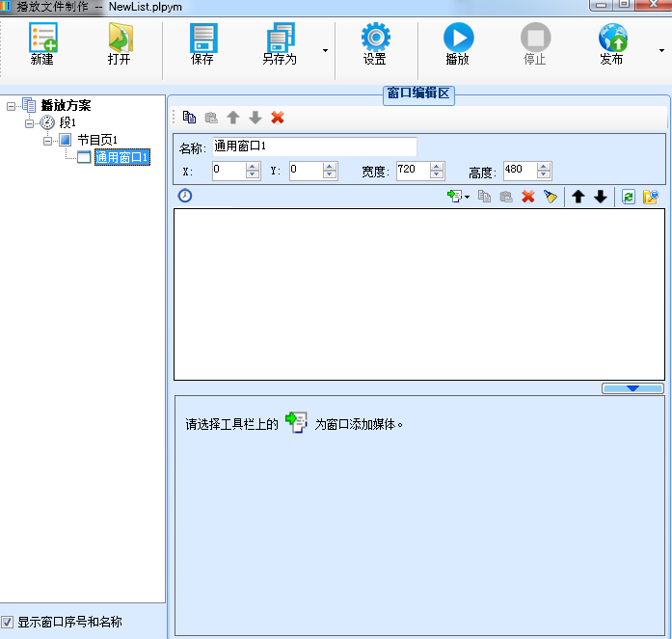This screenshot has width=672, height=639.
Task: Select 通用窗口1 tree item
Action: tap(122, 157)
